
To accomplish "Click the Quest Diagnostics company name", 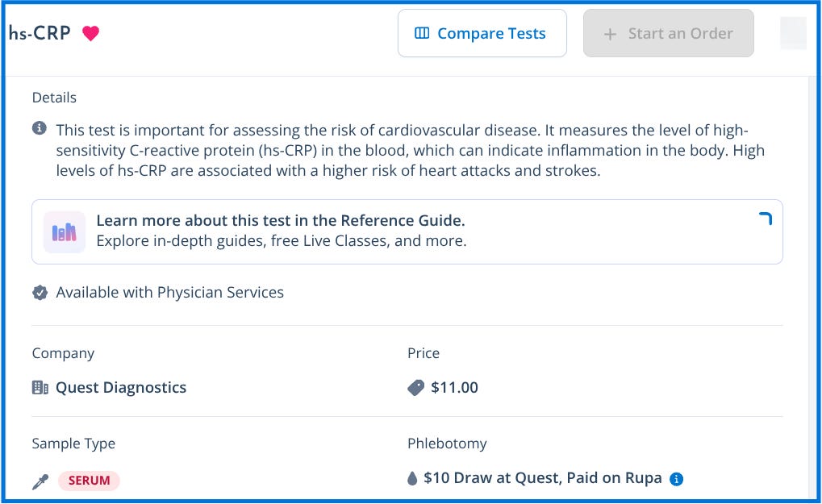I will (x=121, y=388).
